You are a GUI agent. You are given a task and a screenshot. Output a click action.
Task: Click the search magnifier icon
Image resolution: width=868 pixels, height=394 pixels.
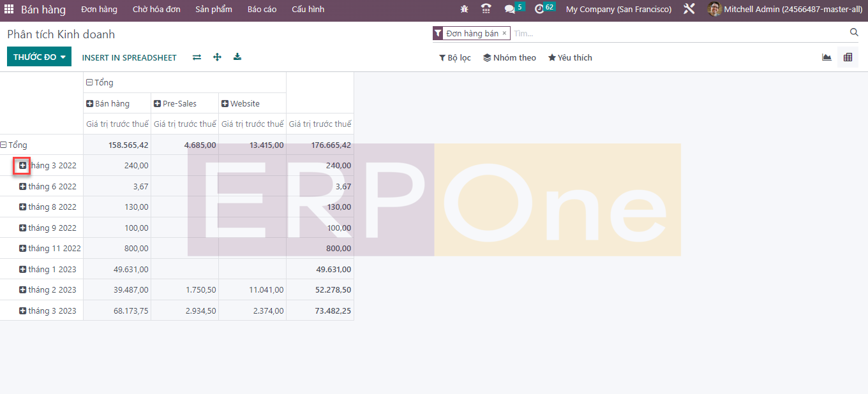click(x=854, y=33)
